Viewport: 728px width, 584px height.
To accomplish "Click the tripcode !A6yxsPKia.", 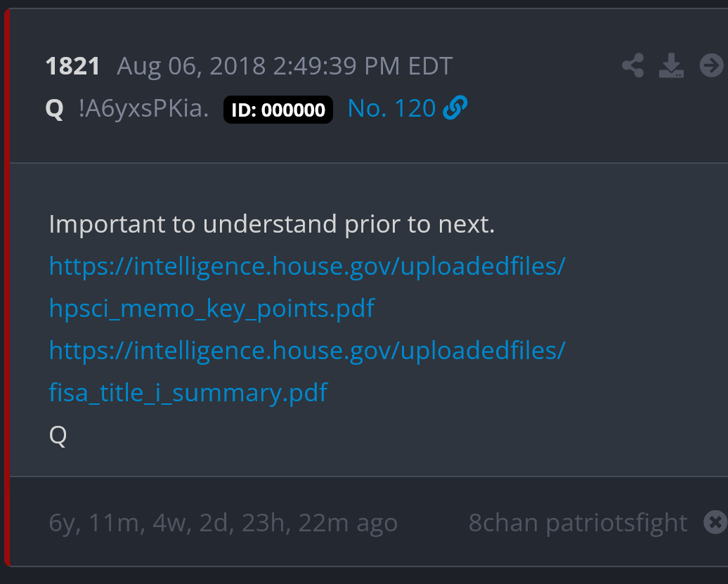I will pyautogui.click(x=144, y=110).
